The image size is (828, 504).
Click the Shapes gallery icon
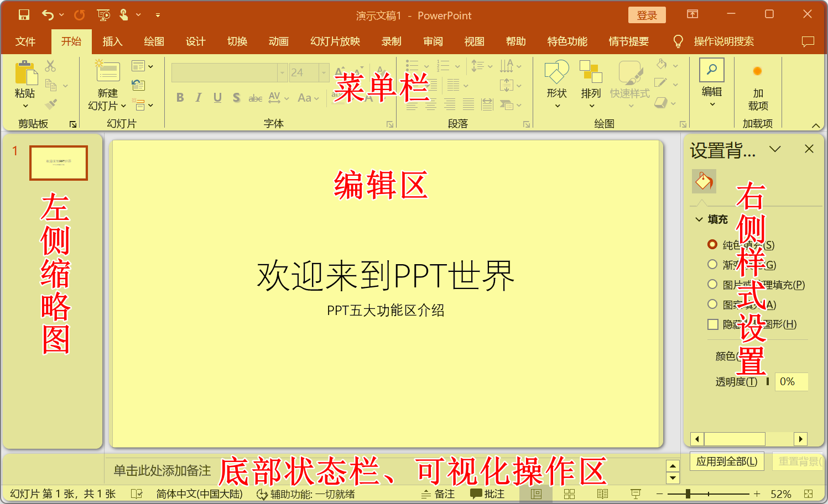coord(556,72)
